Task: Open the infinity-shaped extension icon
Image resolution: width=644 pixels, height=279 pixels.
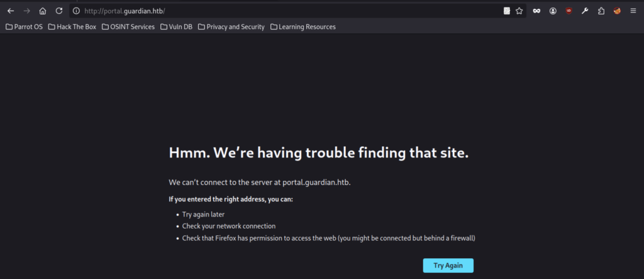Action: (536, 11)
